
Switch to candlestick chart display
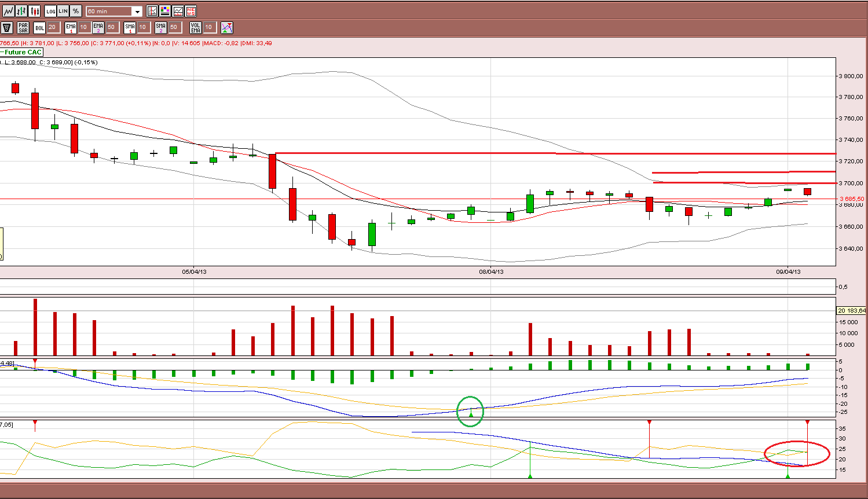[35, 11]
